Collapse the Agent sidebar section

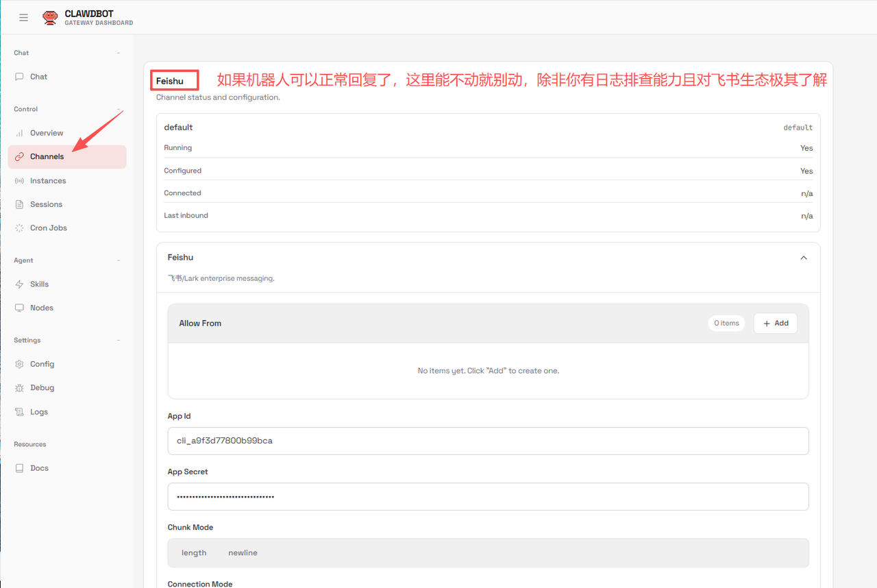pos(119,260)
